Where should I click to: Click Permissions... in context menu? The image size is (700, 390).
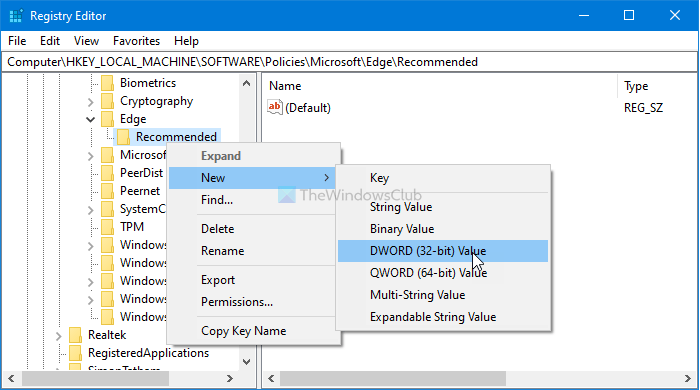point(253,302)
